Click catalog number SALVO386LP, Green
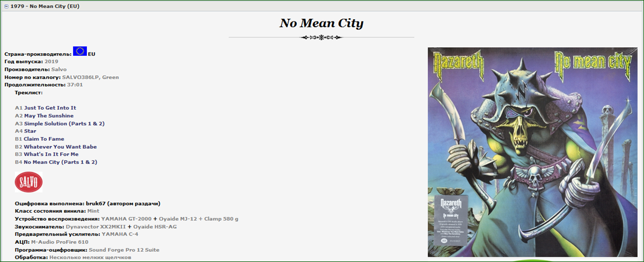644x262 pixels. tap(91, 77)
